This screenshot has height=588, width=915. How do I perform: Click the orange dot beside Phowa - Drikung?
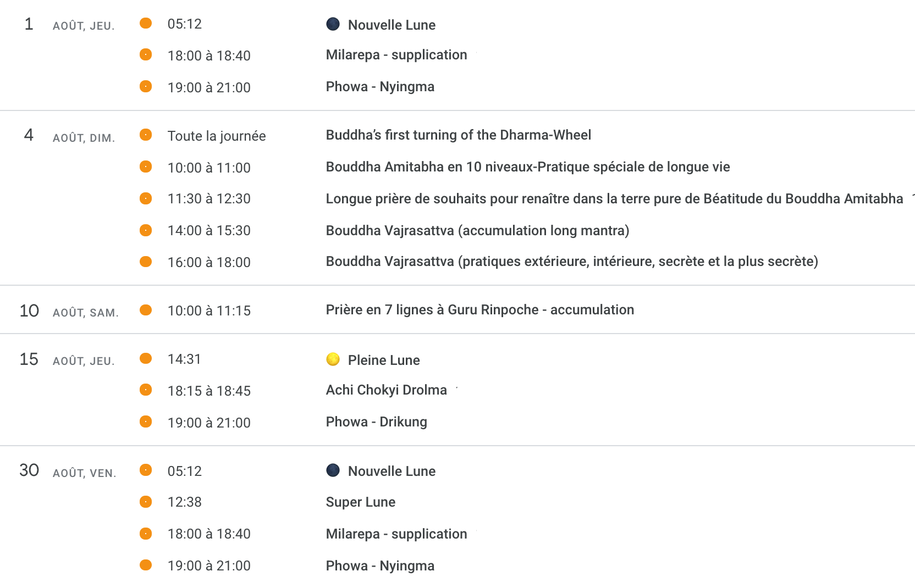click(146, 421)
